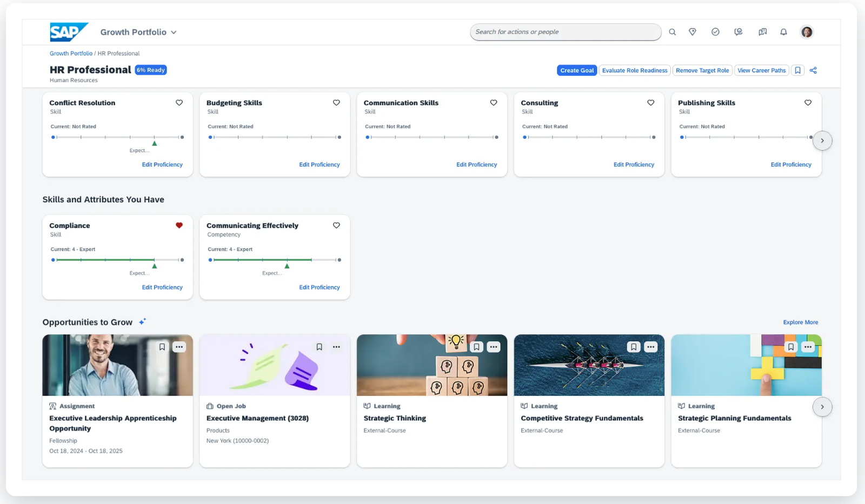Favorite the Conflict Resolution skill

tap(179, 103)
